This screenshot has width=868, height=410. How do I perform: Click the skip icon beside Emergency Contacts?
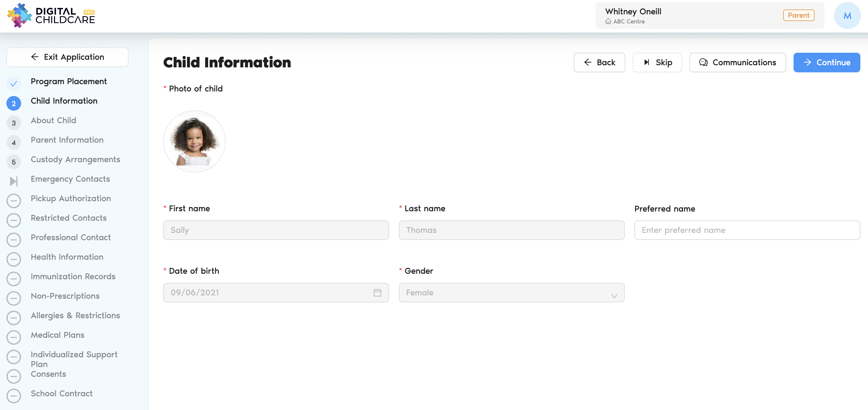(x=14, y=181)
